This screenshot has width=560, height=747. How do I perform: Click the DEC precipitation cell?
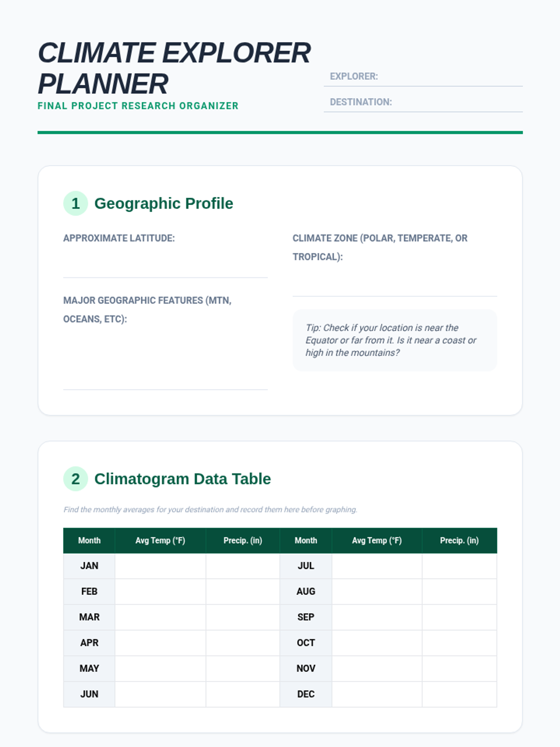coord(459,694)
